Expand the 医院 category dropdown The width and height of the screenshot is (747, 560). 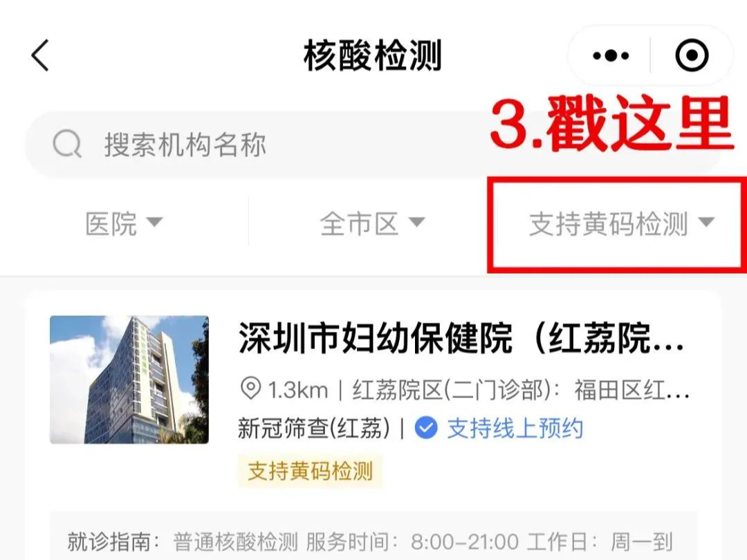pos(123,223)
